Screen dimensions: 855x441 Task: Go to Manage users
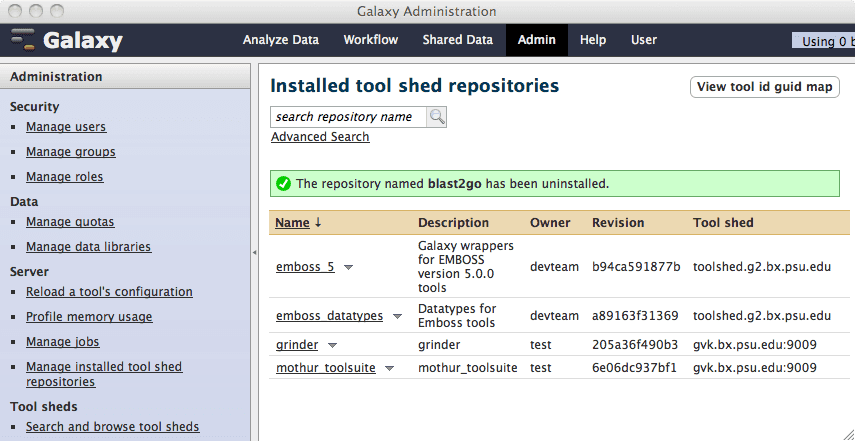pyautogui.click(x=66, y=127)
